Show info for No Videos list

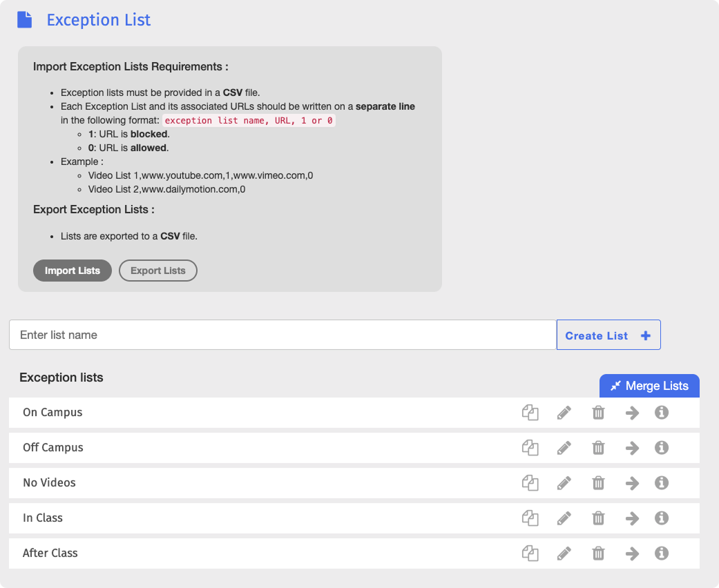tap(661, 482)
